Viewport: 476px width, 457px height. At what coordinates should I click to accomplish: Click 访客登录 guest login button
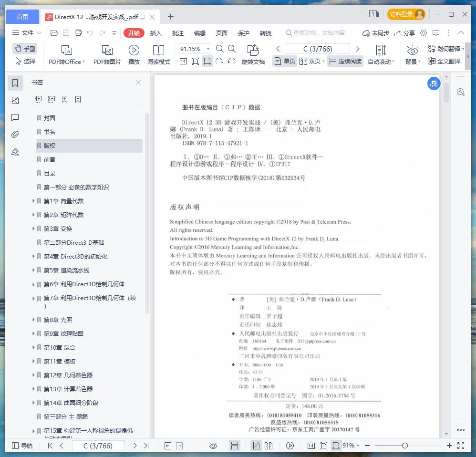pos(406,14)
